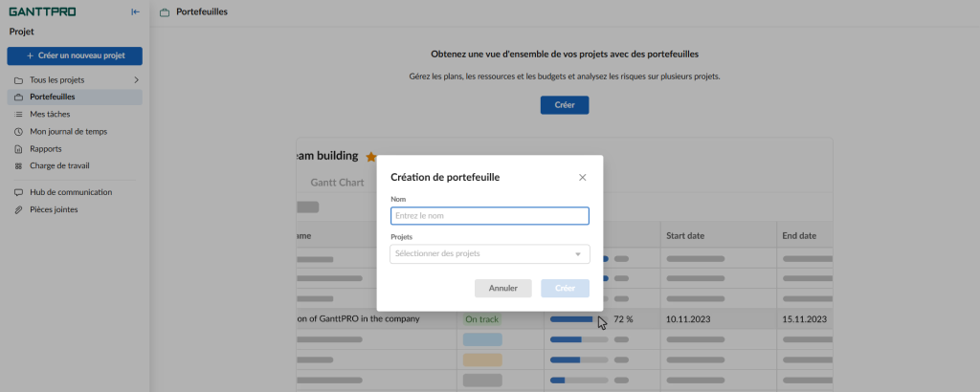The height and width of the screenshot is (392, 980).
Task: Switch to the Gantt Chart tab
Action: click(x=338, y=183)
